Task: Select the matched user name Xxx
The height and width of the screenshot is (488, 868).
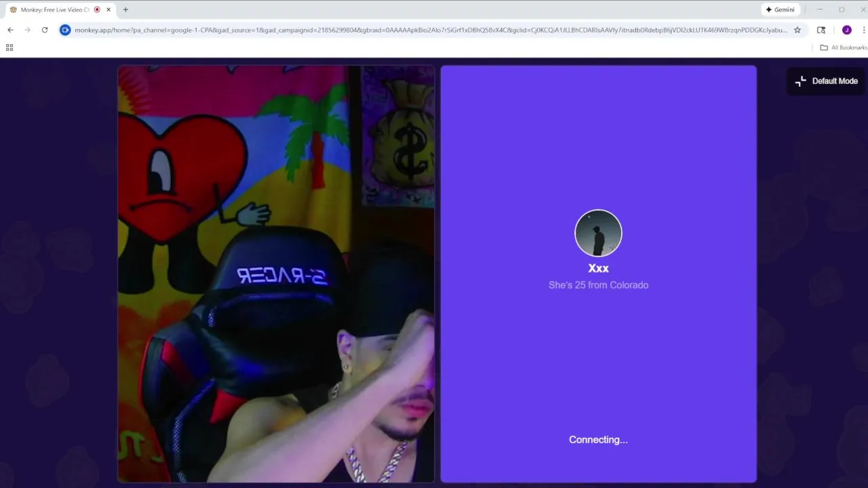Action: tap(598, 268)
